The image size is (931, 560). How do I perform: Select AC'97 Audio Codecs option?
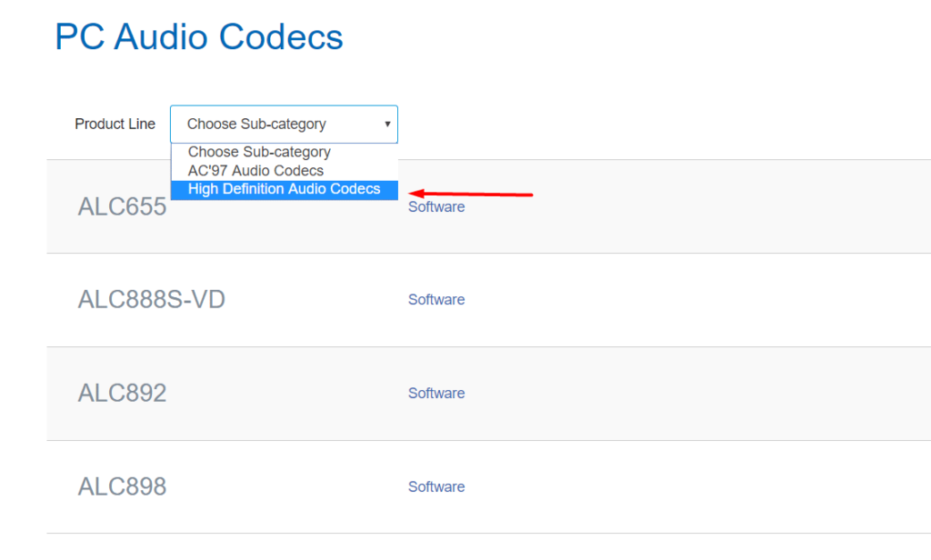(285, 170)
